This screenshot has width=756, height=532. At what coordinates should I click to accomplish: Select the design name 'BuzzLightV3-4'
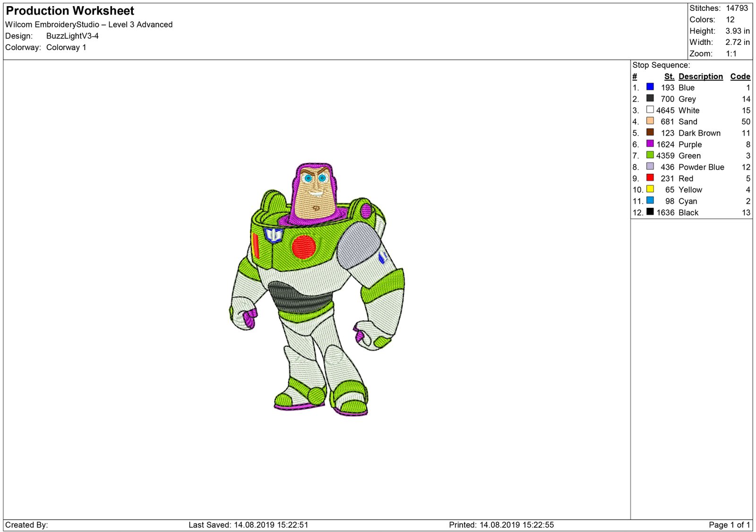coord(72,36)
